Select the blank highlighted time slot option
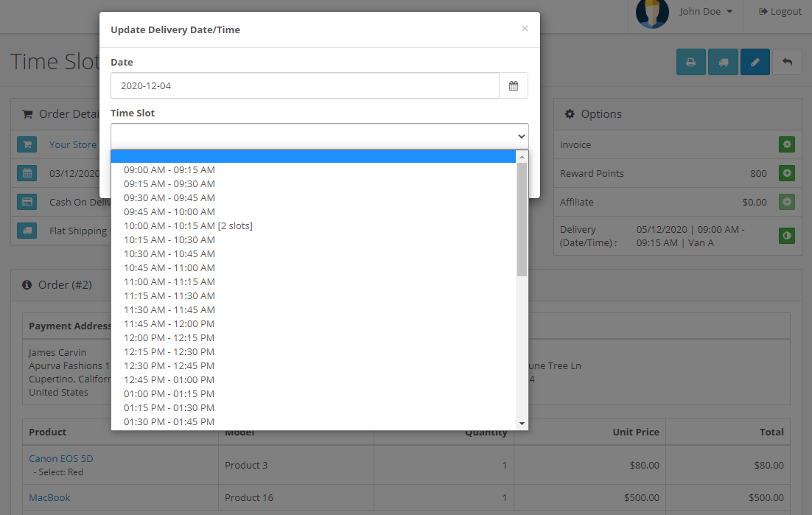 [x=313, y=156]
